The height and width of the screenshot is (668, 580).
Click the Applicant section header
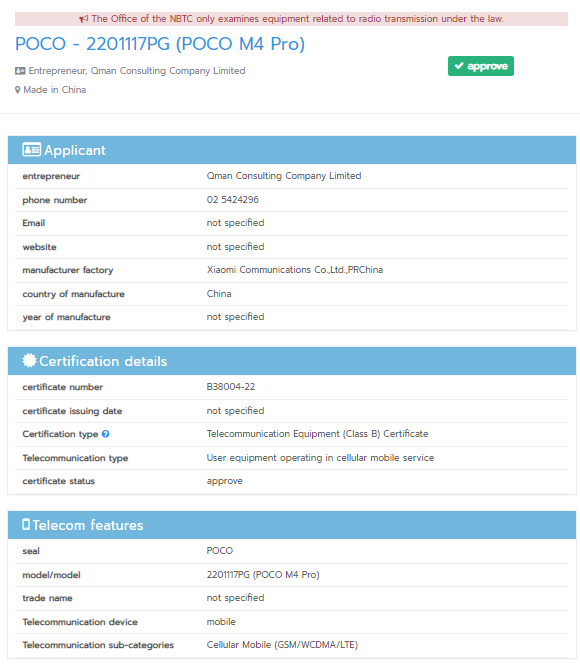[292, 150]
